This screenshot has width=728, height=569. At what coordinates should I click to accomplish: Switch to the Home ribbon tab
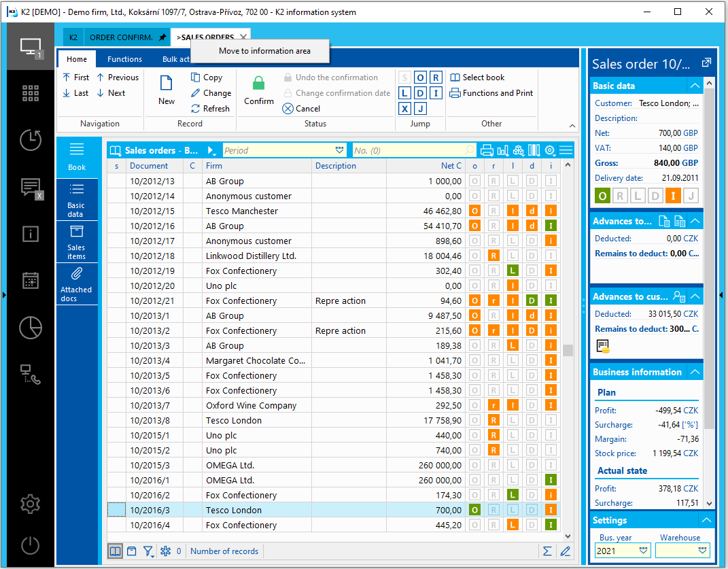click(77, 59)
